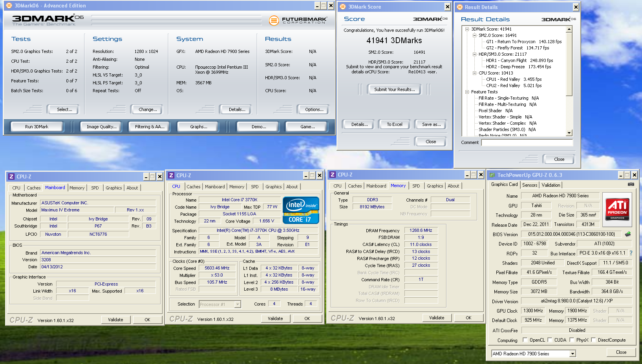Open the Processor #1 selection dropdown
642x364 pixels.
click(x=238, y=304)
